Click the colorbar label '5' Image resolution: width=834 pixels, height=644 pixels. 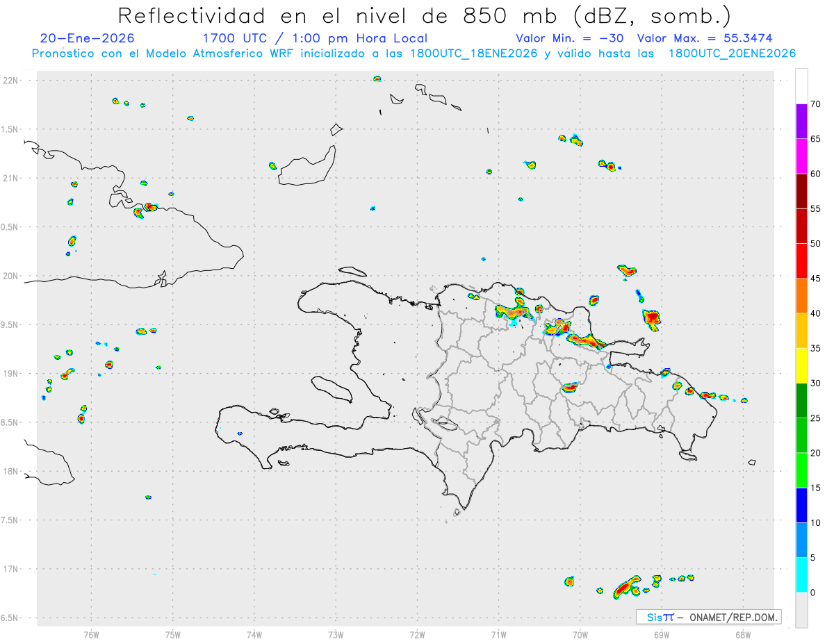(x=812, y=558)
